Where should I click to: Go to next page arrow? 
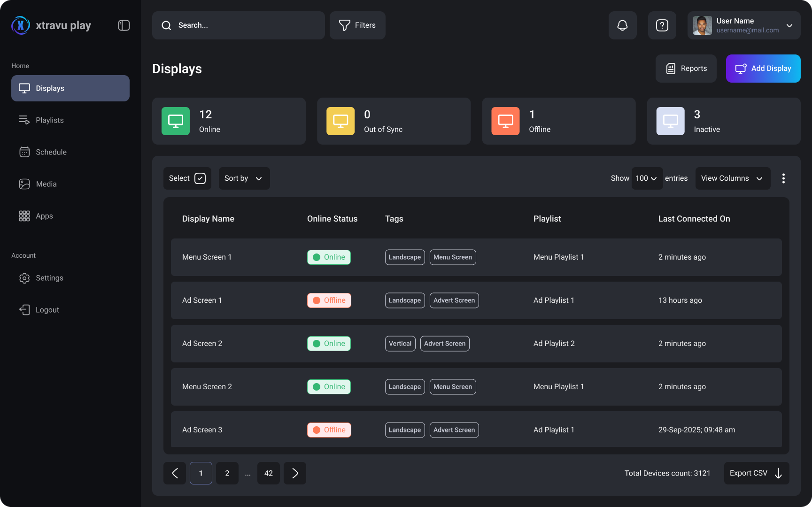295,473
